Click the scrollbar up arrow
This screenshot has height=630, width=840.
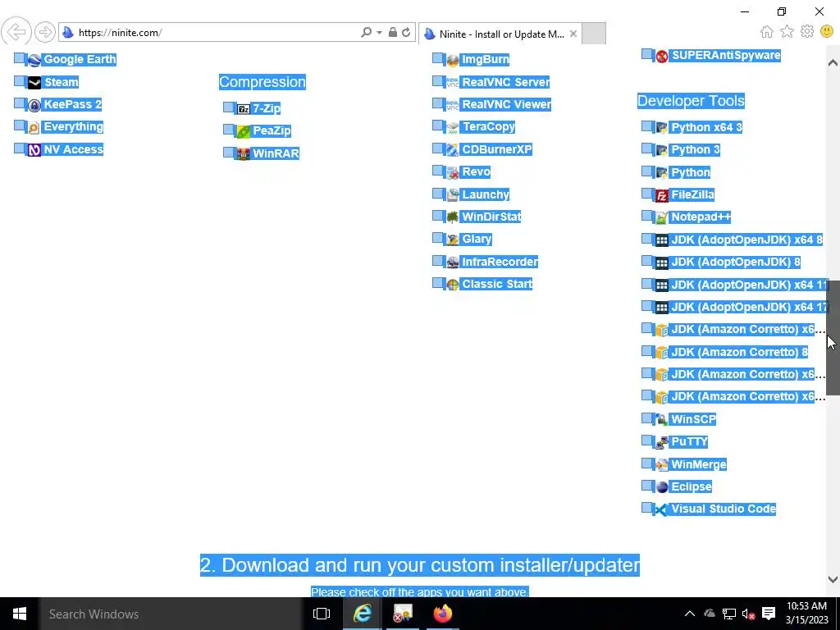(833, 62)
